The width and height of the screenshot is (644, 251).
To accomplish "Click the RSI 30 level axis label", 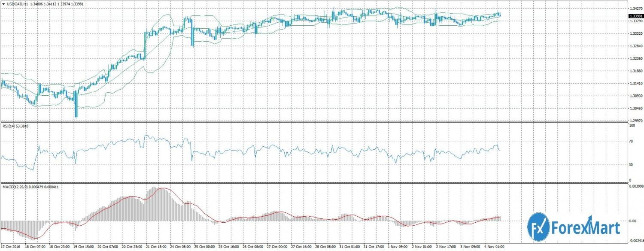I will [x=631, y=164].
